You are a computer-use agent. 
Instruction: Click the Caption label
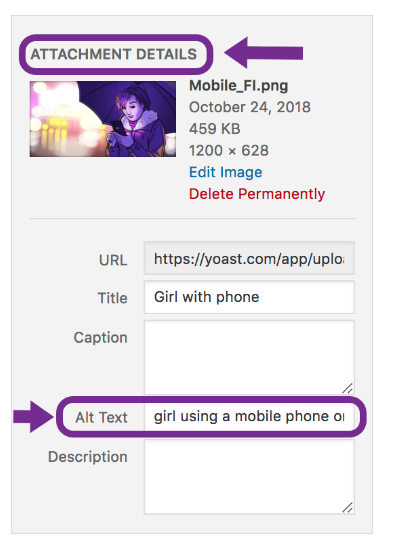[x=100, y=337]
